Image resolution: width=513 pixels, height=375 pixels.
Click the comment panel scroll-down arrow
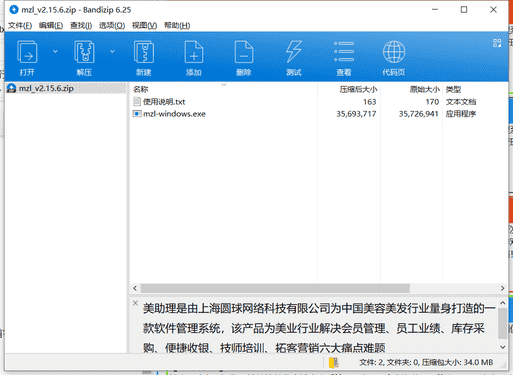point(503,347)
